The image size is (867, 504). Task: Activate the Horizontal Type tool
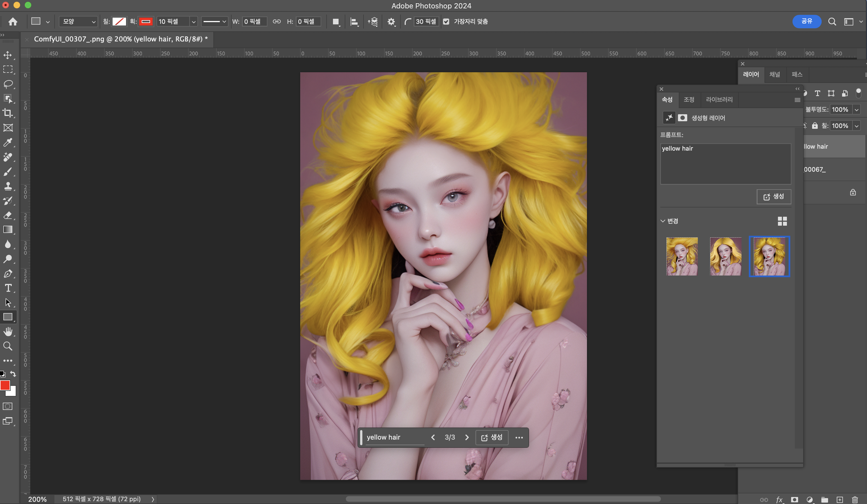[x=8, y=288]
